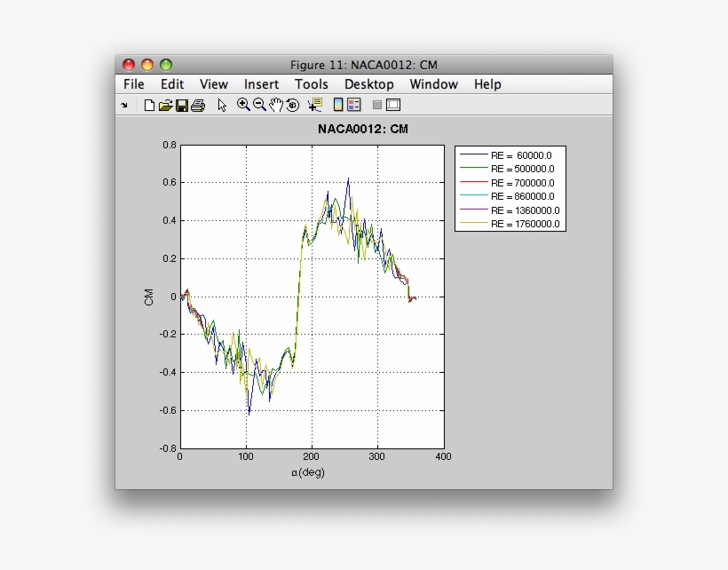Open the File menu

pos(134,84)
